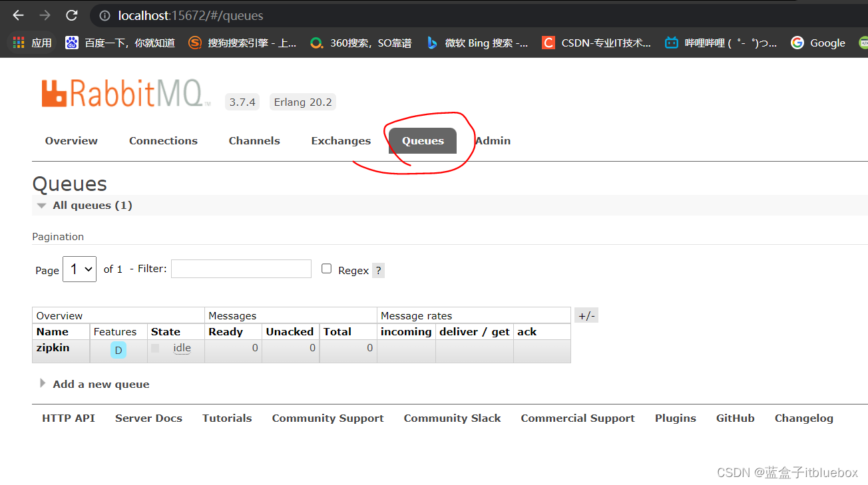
Task: Go back with the browser back arrow
Action: click(18, 15)
